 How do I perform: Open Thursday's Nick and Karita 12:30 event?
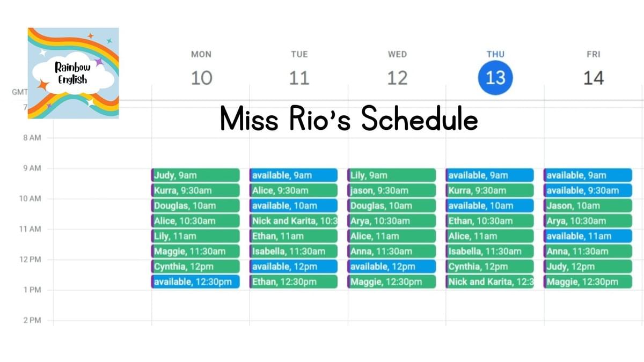point(490,282)
